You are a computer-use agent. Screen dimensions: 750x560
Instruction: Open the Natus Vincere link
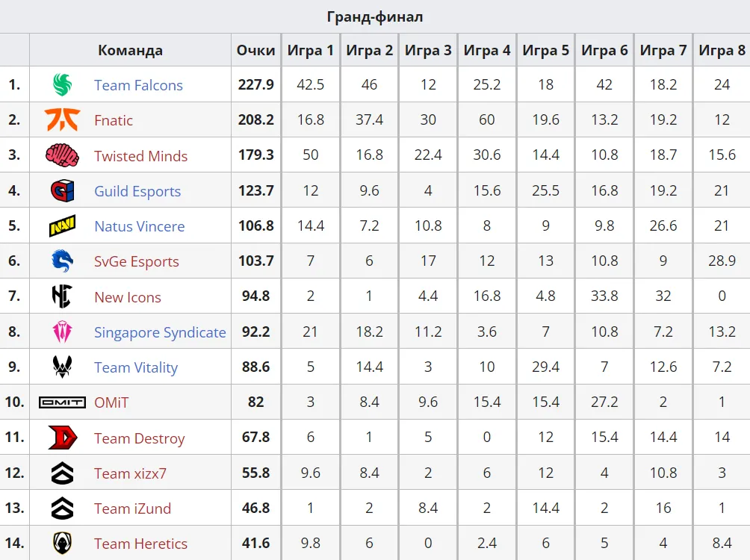139,226
